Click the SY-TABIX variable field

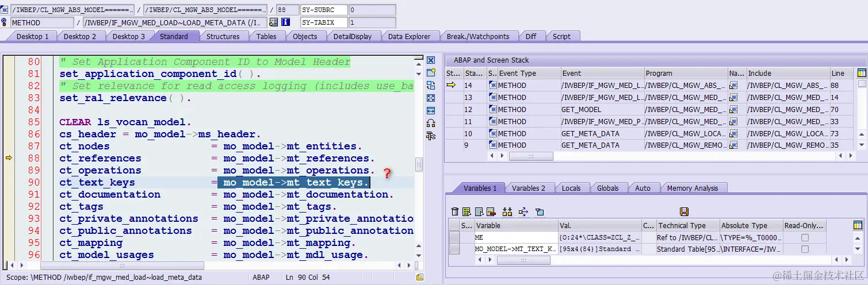[x=324, y=22]
